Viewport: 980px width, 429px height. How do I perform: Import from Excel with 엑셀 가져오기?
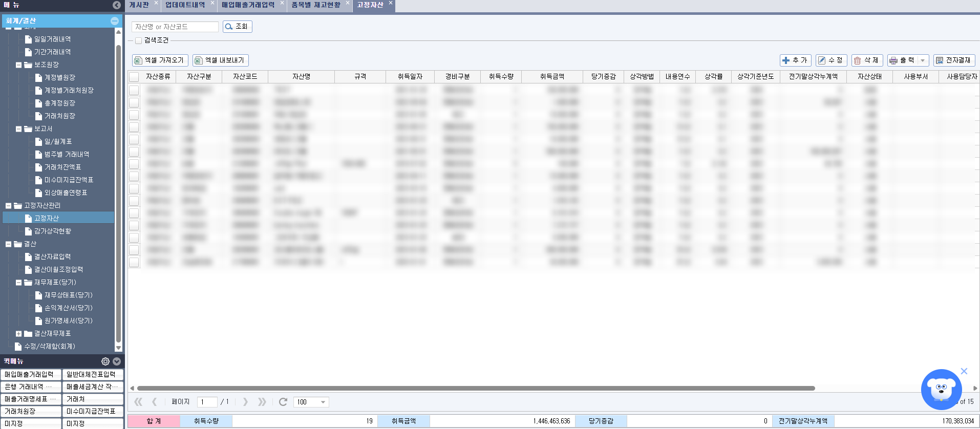coord(160,60)
